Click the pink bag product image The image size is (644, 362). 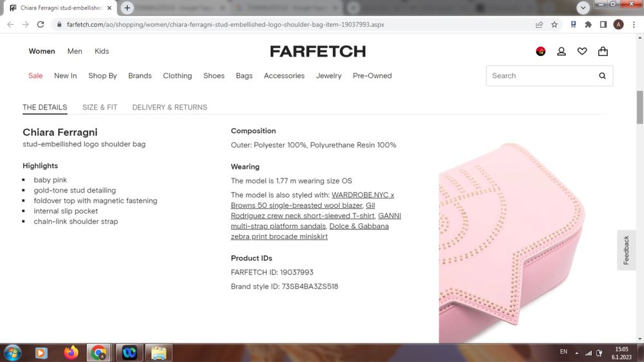(511, 242)
